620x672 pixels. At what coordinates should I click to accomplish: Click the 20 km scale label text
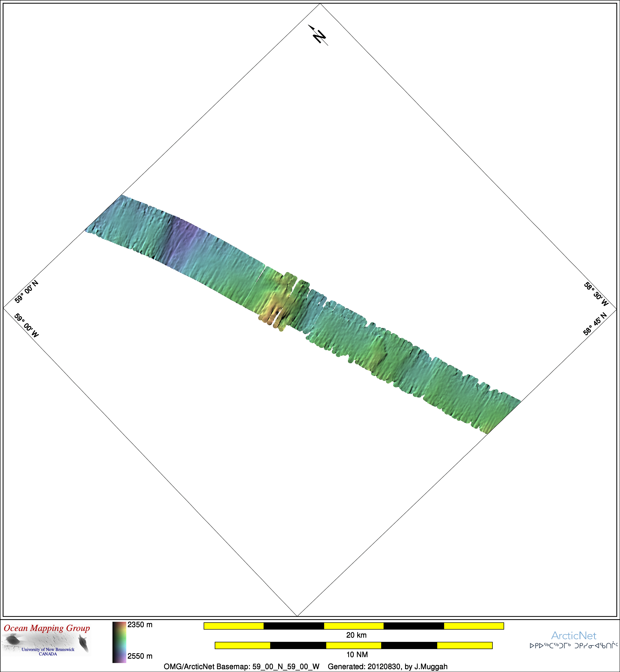tap(356, 635)
